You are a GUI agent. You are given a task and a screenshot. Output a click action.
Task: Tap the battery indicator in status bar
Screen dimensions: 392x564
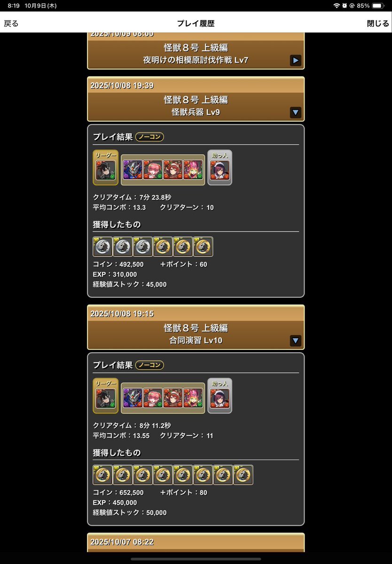coord(378,6)
